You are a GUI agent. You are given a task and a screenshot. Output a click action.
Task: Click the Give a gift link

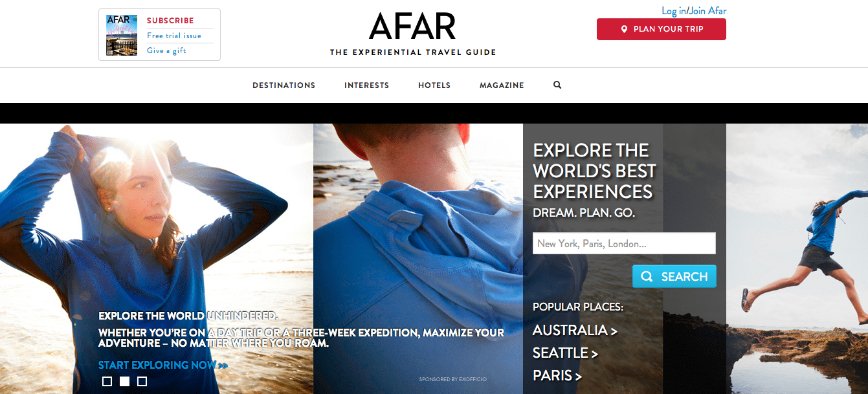tap(166, 50)
